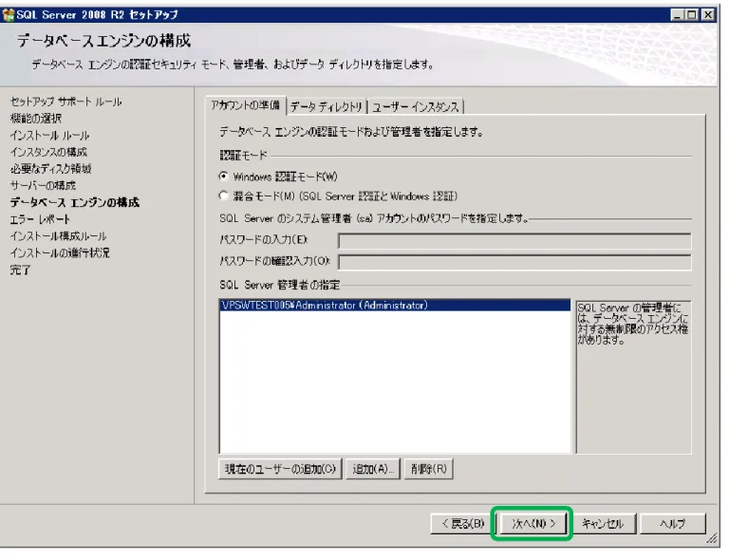Minimize the setup window
729x560 pixels.
[678, 15]
